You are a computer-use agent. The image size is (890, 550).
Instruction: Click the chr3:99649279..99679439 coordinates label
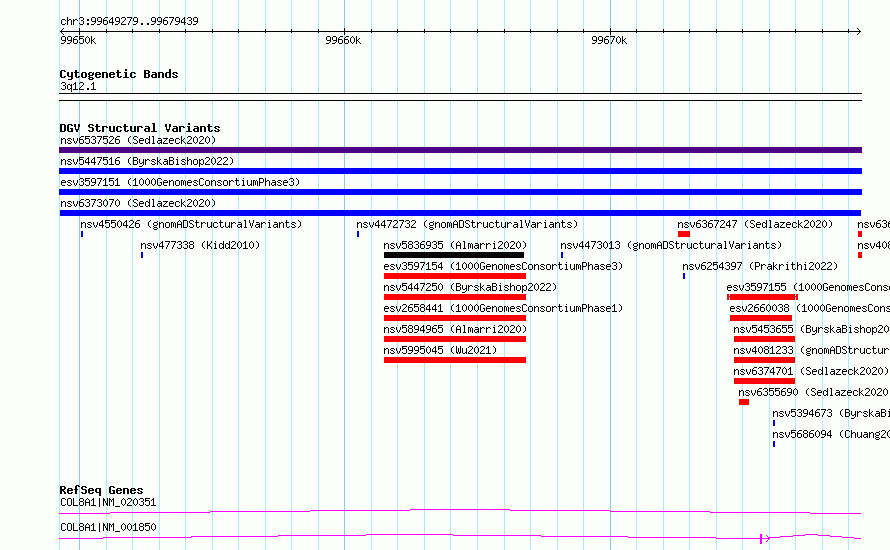pyautogui.click(x=129, y=22)
